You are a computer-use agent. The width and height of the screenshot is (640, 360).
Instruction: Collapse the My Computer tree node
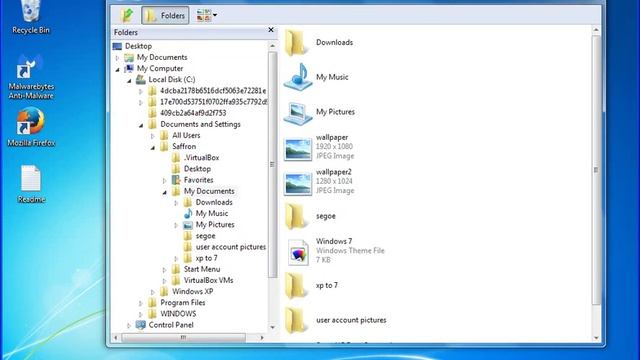(x=118, y=69)
